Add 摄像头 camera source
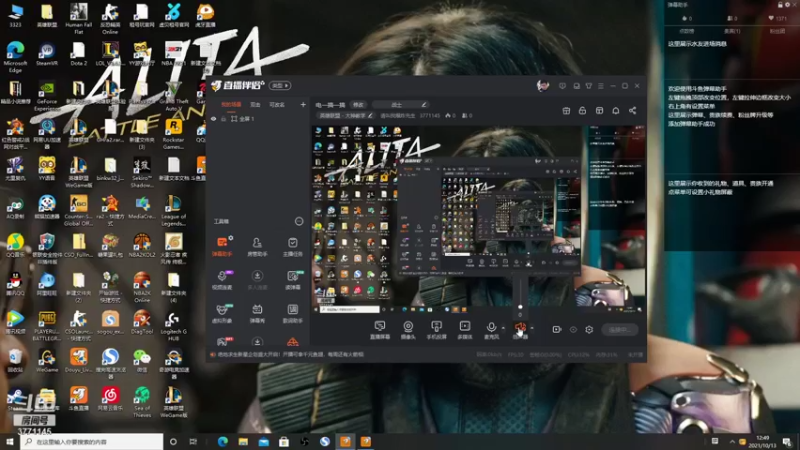 (408, 330)
